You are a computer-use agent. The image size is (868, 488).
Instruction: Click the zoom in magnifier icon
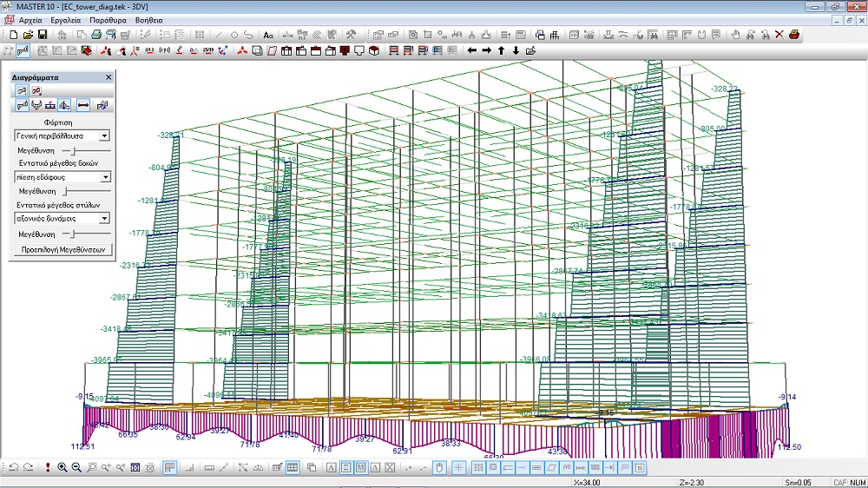click(62, 468)
